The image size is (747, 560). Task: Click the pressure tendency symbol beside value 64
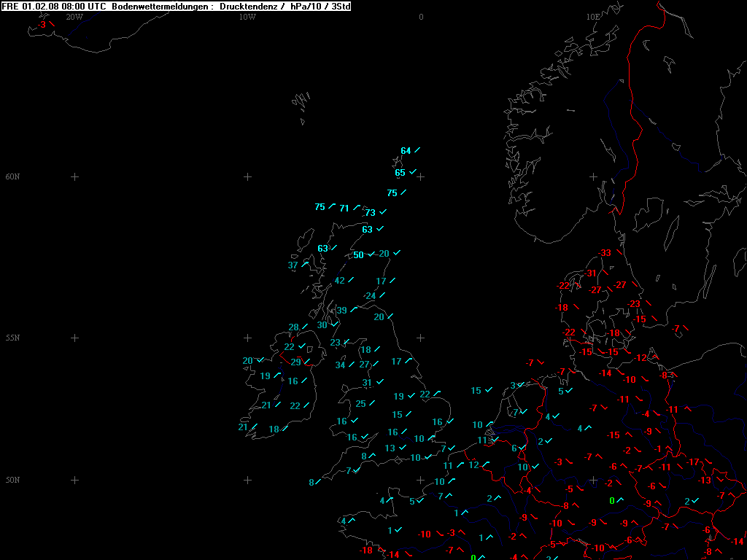click(x=417, y=150)
